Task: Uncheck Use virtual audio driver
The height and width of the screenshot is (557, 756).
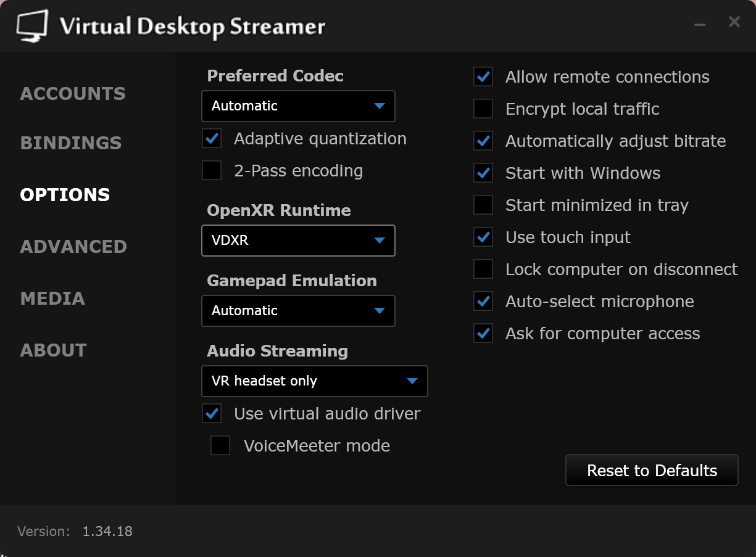Action: point(212,413)
